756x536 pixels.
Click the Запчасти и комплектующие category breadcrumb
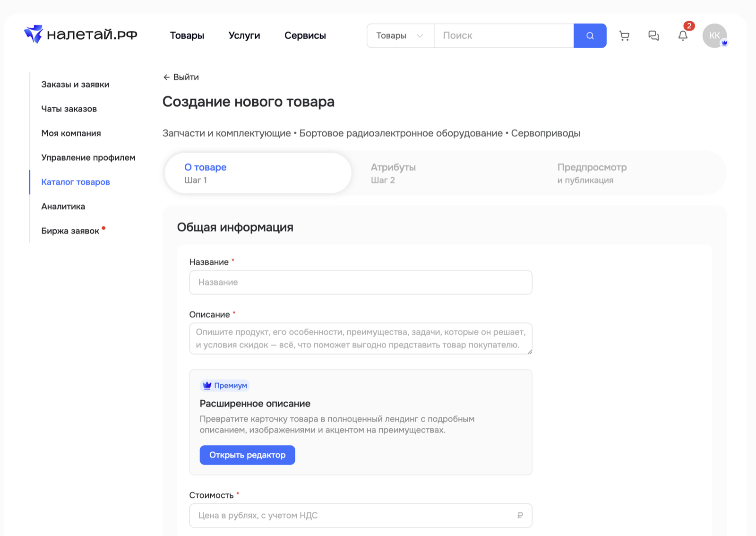(227, 133)
